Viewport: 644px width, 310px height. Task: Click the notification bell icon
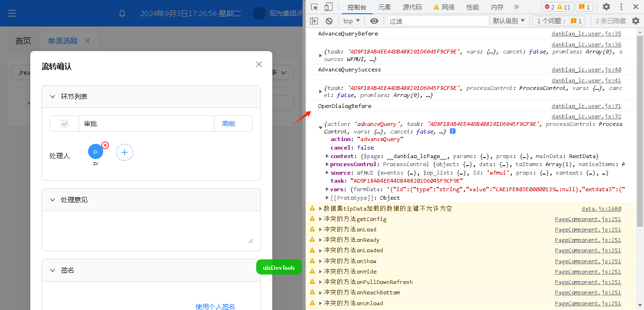tap(122, 13)
